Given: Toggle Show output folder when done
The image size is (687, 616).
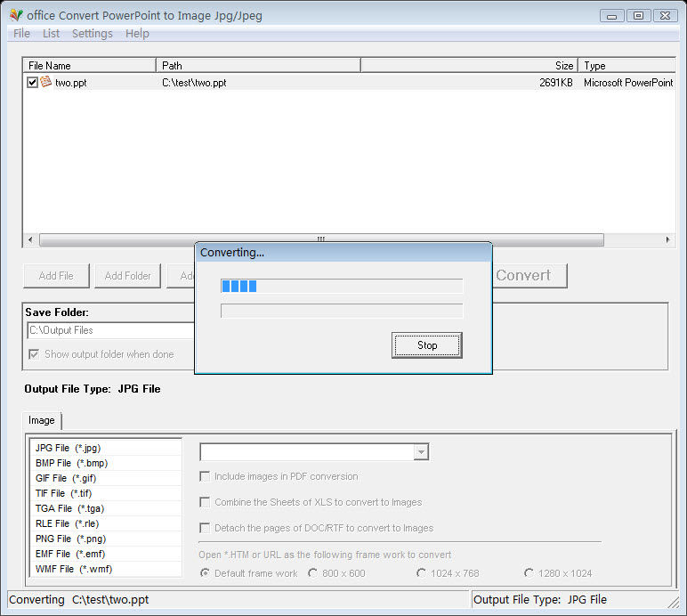Looking at the screenshot, I should point(35,354).
